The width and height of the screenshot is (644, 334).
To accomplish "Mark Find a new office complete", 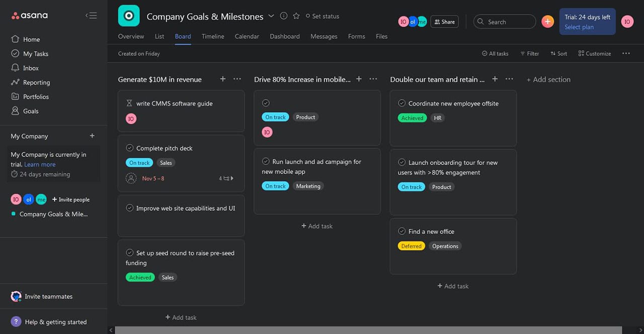I will click(401, 231).
